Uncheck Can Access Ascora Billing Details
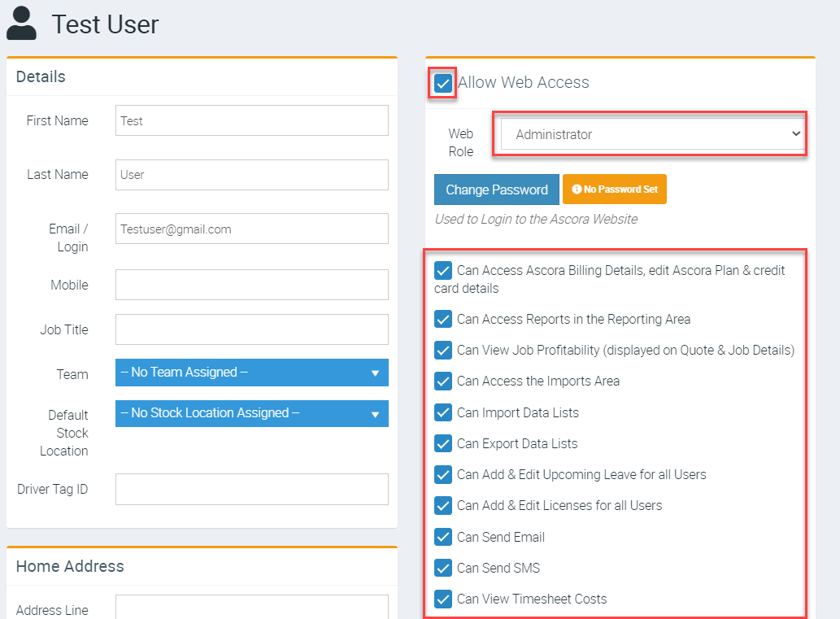The image size is (840, 619). click(x=443, y=270)
